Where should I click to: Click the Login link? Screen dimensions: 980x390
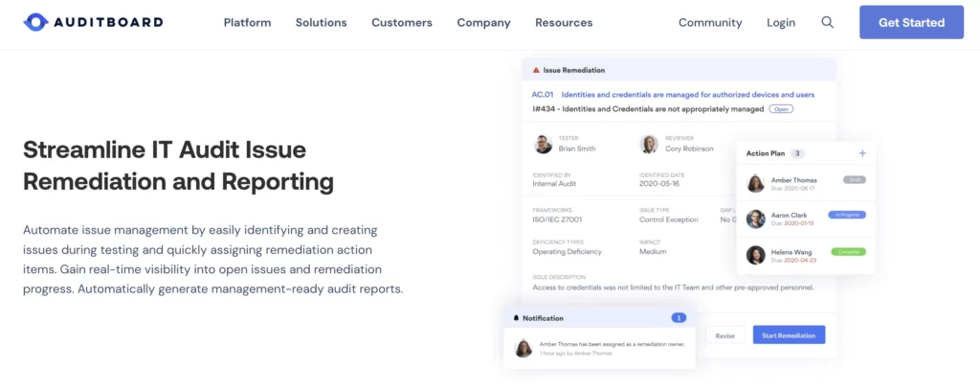(781, 23)
